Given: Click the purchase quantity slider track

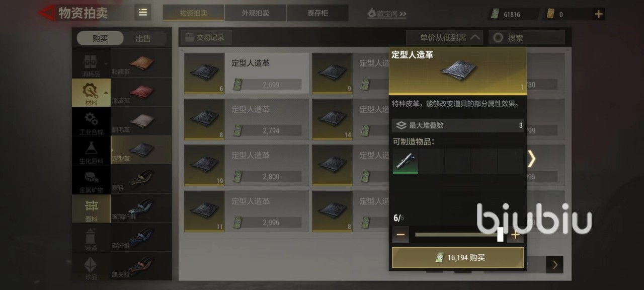Looking at the screenshot, I should point(458,235).
